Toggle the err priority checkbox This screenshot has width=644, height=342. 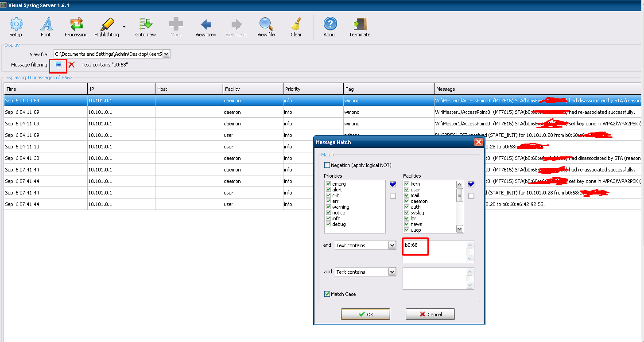click(x=328, y=201)
